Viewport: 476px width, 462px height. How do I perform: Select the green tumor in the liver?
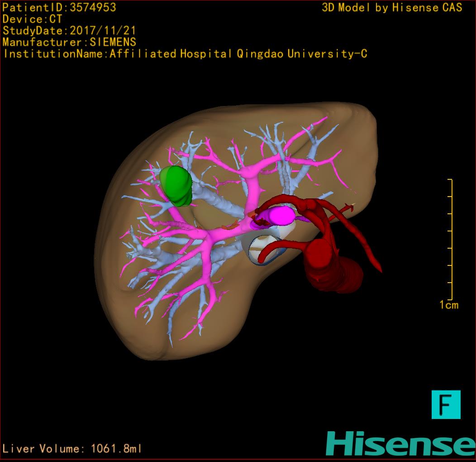177,186
